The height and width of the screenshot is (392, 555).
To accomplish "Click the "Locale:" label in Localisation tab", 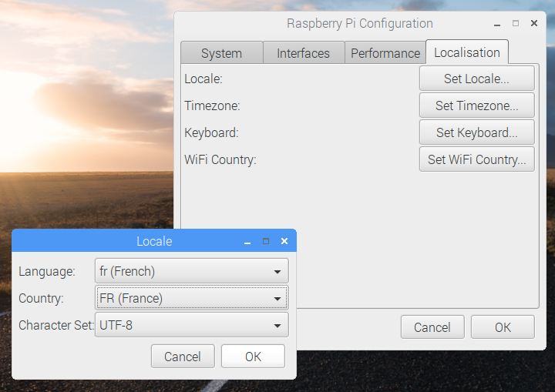I will coord(203,79).
